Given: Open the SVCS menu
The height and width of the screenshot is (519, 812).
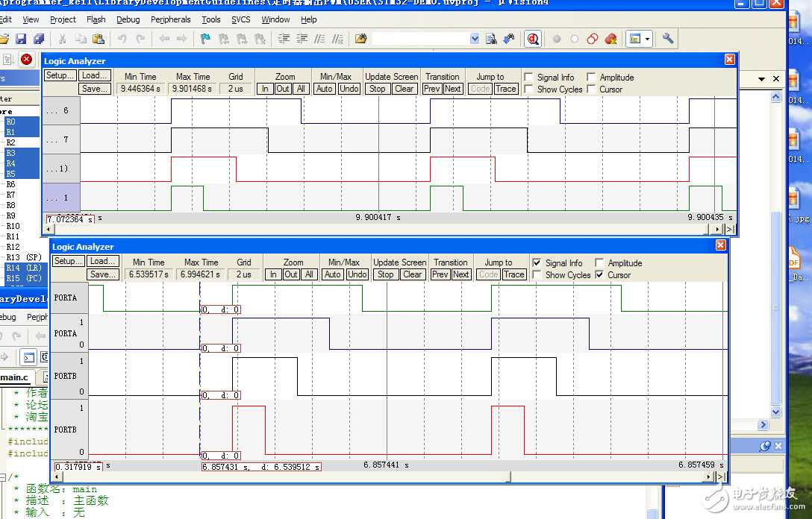Looking at the screenshot, I should click(241, 19).
